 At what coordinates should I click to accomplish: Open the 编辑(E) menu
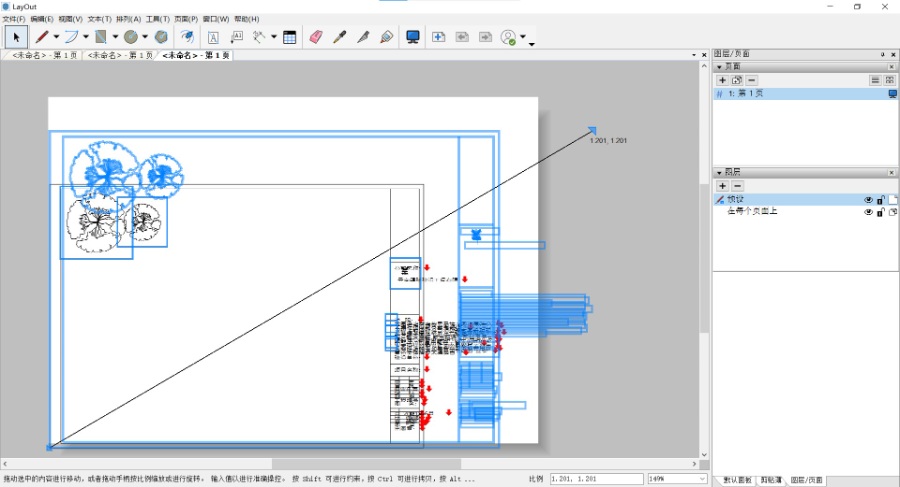pos(42,19)
